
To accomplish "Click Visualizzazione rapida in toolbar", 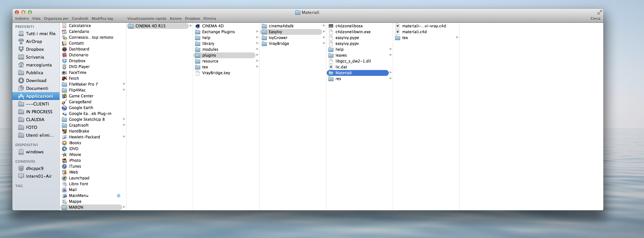I will (x=147, y=19).
